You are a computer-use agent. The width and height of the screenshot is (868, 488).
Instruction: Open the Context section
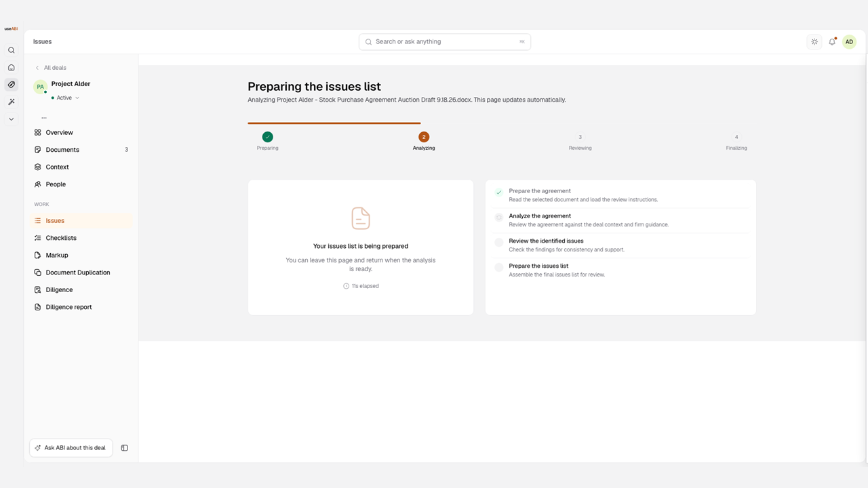click(x=81, y=167)
